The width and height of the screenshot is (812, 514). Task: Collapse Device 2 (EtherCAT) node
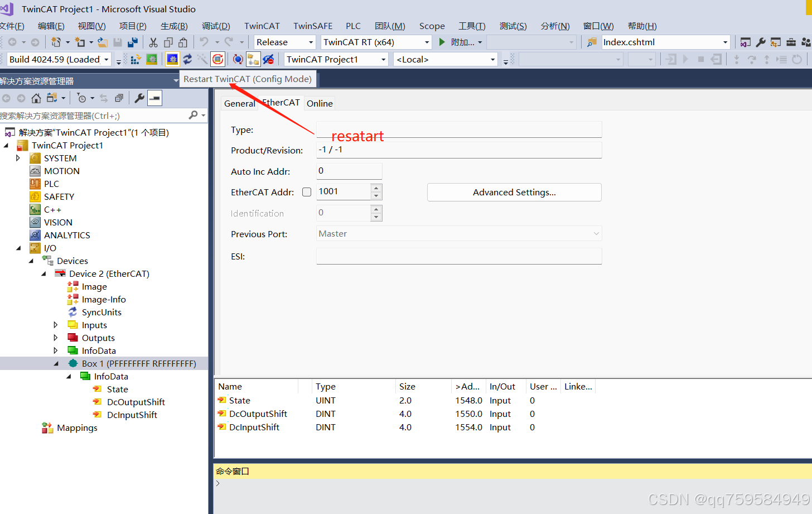tap(43, 273)
